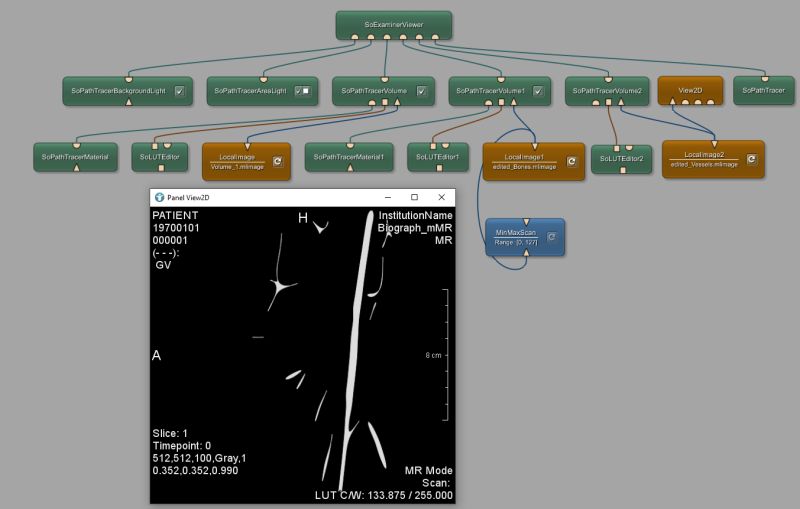Maximize the Panel View2D window
800x509 pixels.
tap(414, 197)
